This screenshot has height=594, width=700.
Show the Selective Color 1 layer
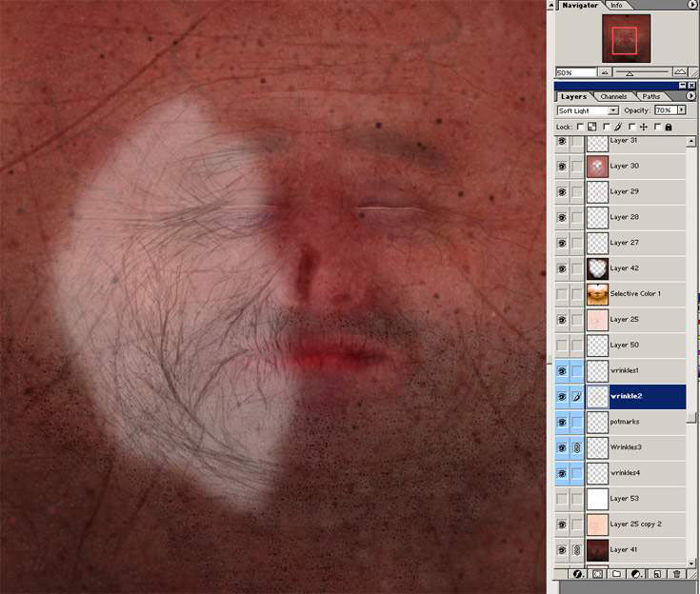point(562,294)
